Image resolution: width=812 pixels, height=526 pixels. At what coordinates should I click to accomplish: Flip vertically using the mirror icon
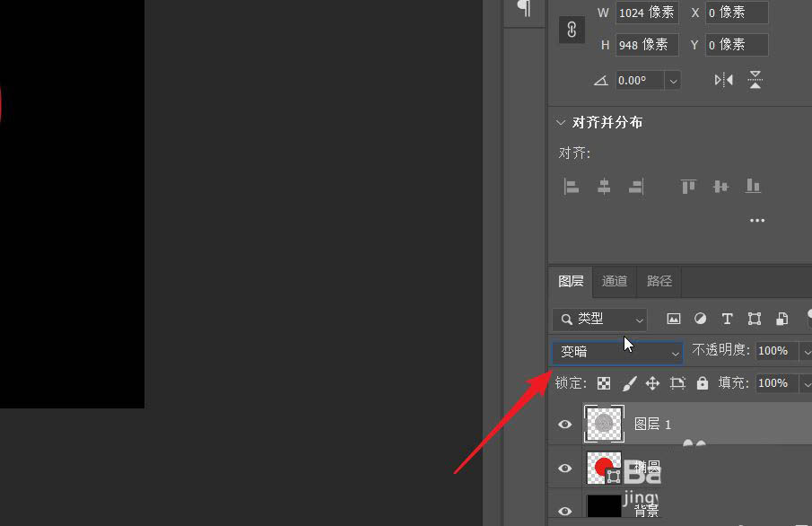click(755, 80)
